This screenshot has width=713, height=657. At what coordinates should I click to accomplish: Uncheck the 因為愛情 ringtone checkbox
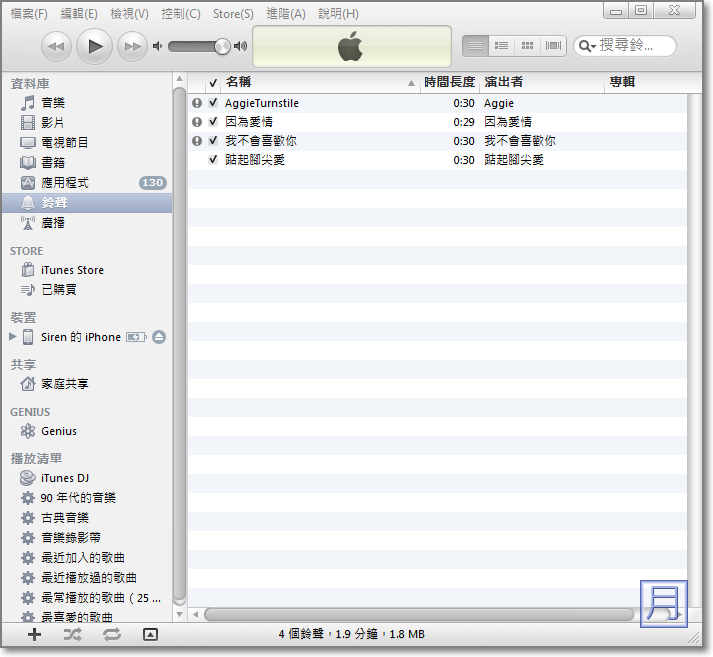213,122
